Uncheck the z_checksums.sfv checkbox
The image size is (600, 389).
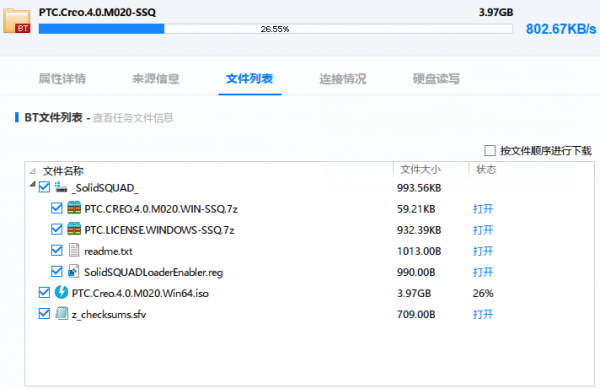[x=44, y=314]
